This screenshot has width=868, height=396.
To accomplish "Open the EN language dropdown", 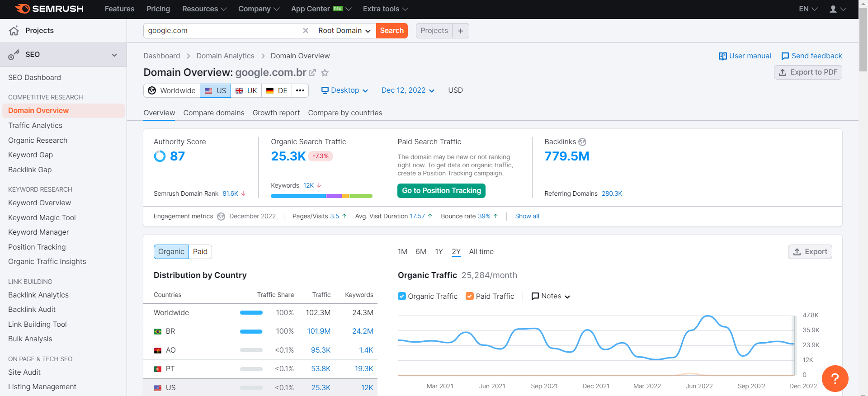I will coord(808,9).
